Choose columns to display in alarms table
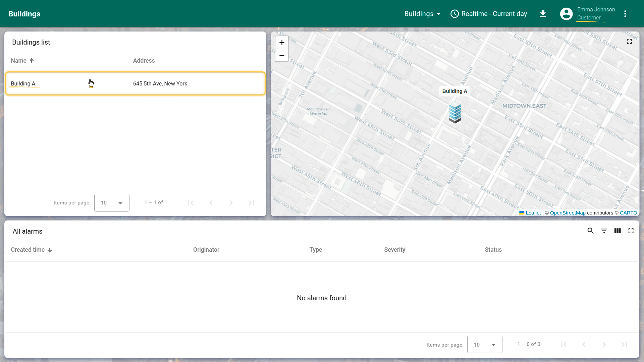Screen dimensions: 644x362 tap(618, 231)
